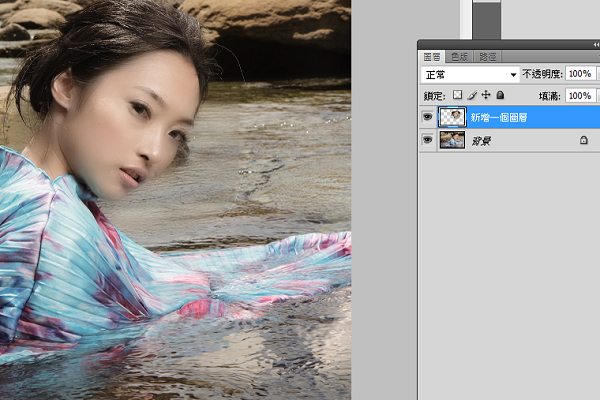The image size is (600, 400).
Task: Hide the 新增一個圖層 layer via eye
Action: pos(427,117)
